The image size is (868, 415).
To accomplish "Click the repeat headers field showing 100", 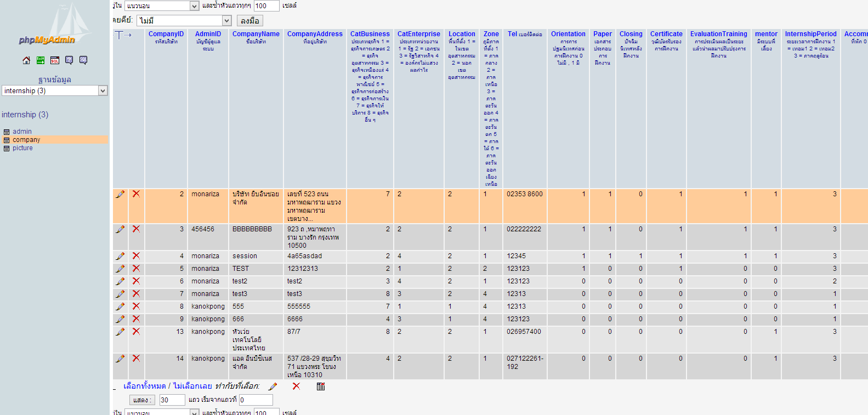I will [266, 6].
